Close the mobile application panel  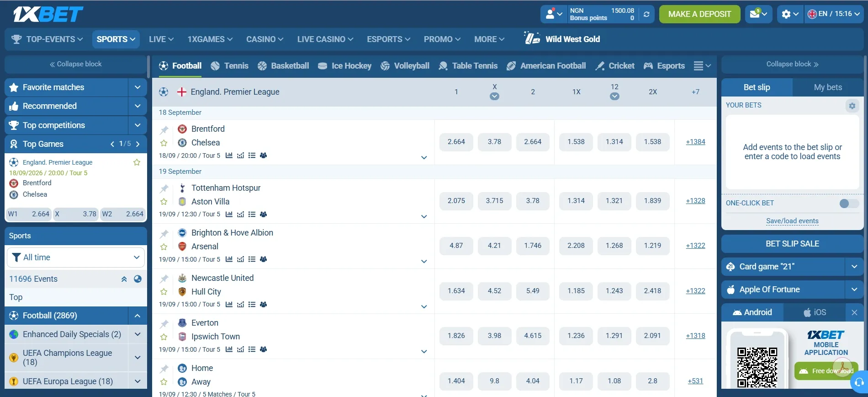pos(854,312)
